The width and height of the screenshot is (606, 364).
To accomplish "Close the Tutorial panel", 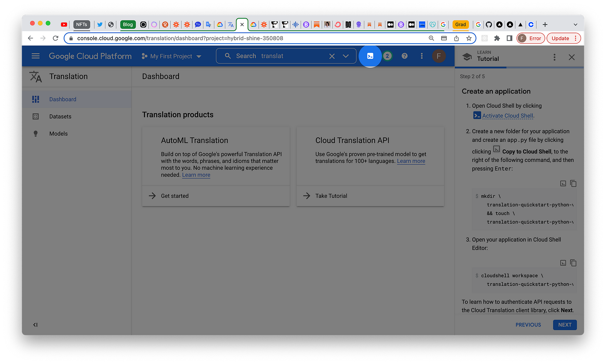I will coord(572,57).
